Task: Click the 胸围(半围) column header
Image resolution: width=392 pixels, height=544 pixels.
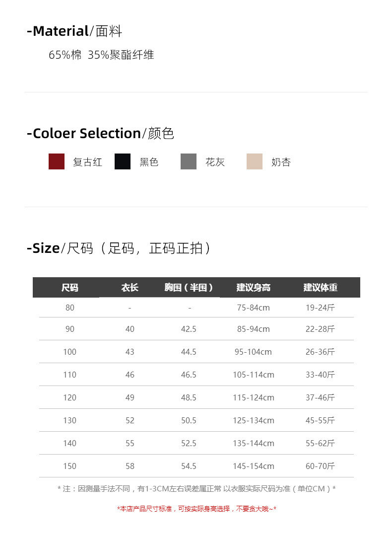Action: [x=189, y=288]
